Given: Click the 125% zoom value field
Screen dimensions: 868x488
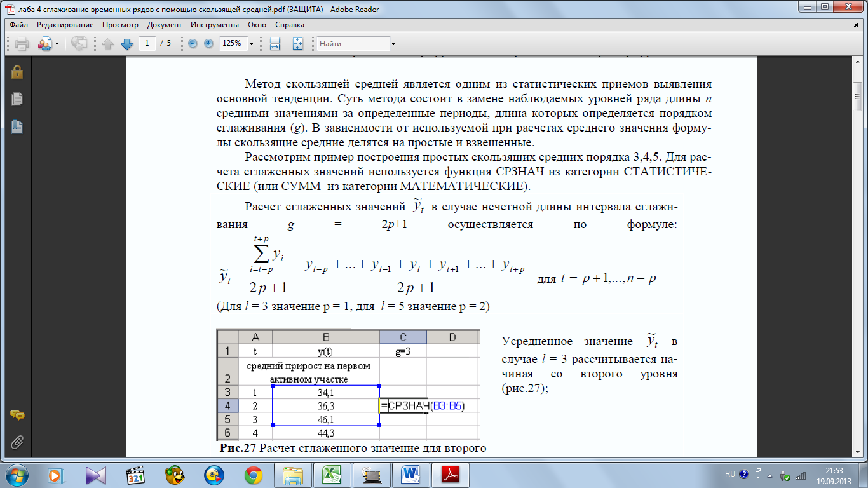Looking at the screenshot, I should (232, 44).
